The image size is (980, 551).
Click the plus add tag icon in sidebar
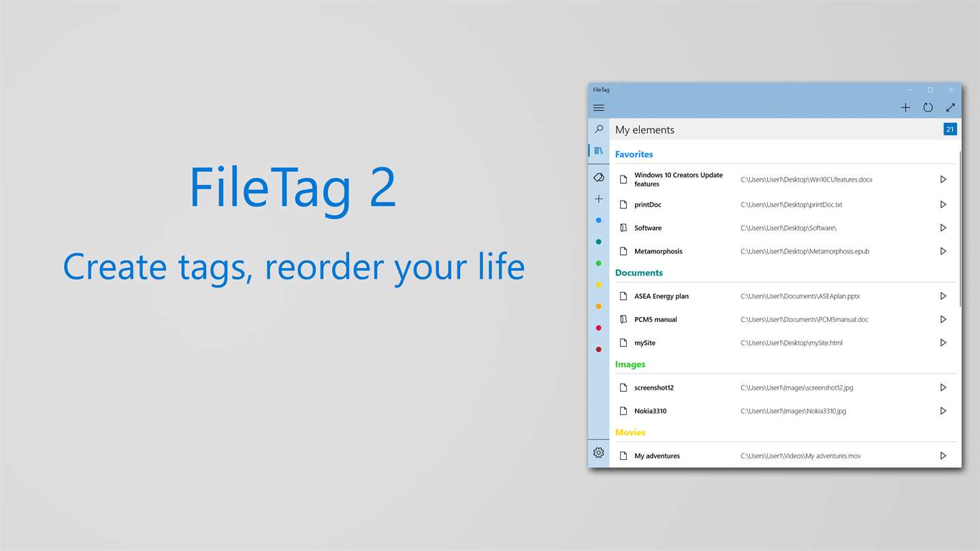point(599,199)
